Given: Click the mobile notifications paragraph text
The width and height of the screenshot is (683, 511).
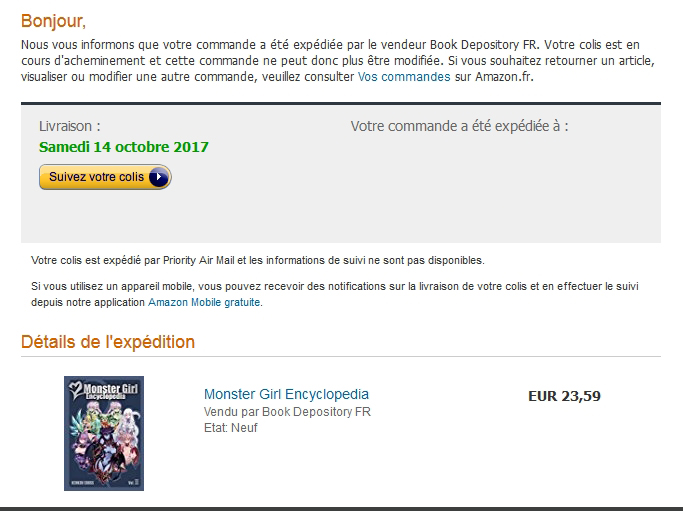Looking at the screenshot, I should click(335, 294).
